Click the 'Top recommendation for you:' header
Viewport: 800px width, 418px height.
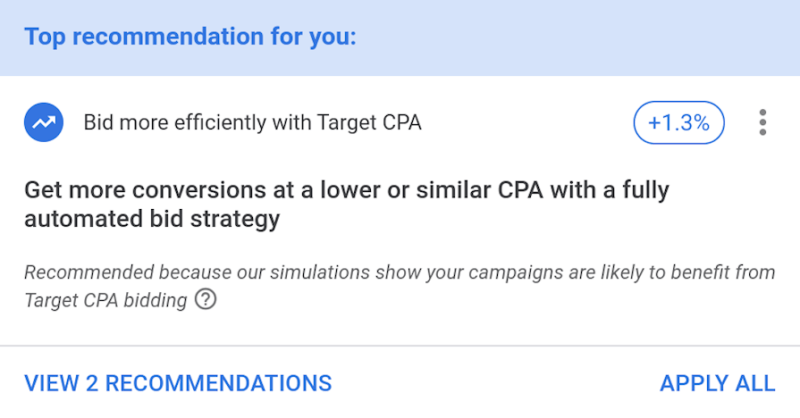[x=191, y=37]
